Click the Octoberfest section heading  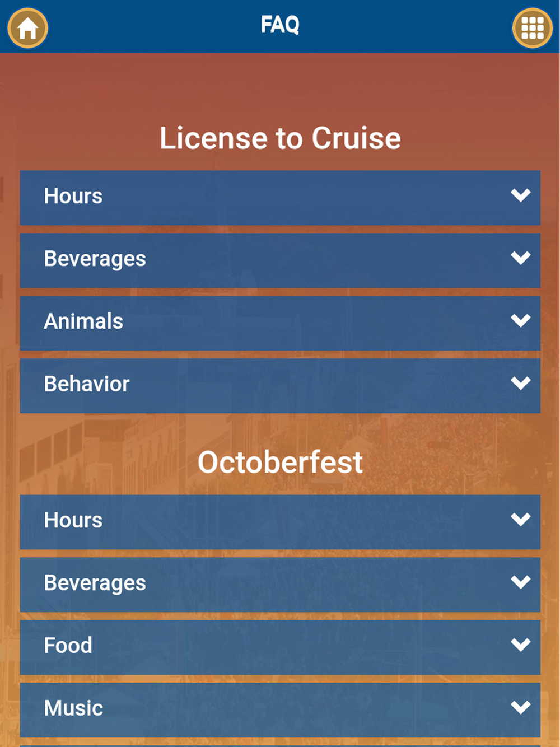point(280,462)
